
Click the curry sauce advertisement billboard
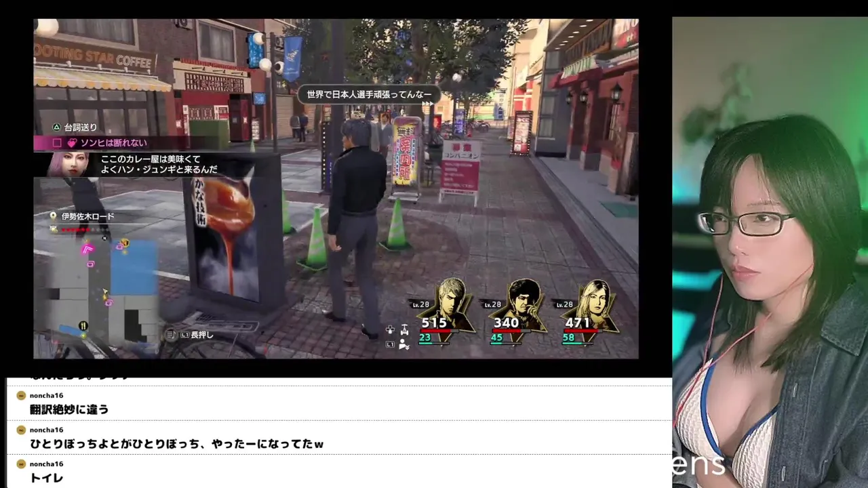click(228, 237)
